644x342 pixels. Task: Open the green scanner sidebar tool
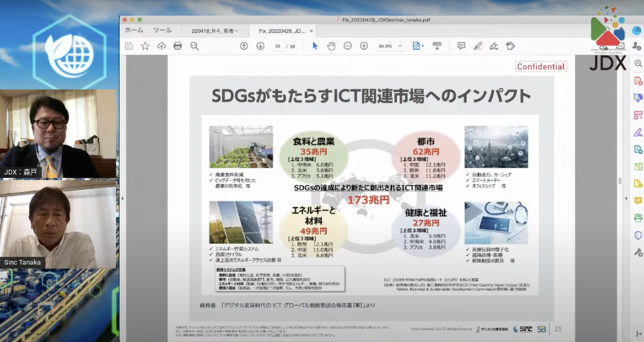(x=638, y=218)
